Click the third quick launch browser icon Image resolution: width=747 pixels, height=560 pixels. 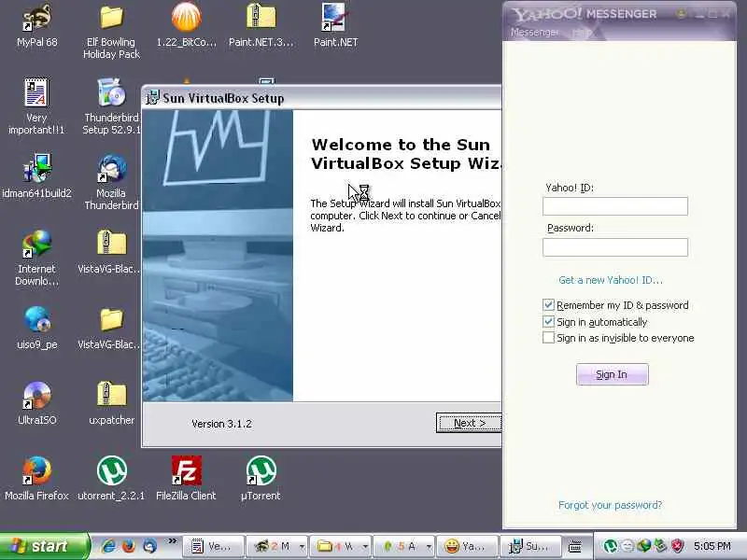coord(149,546)
